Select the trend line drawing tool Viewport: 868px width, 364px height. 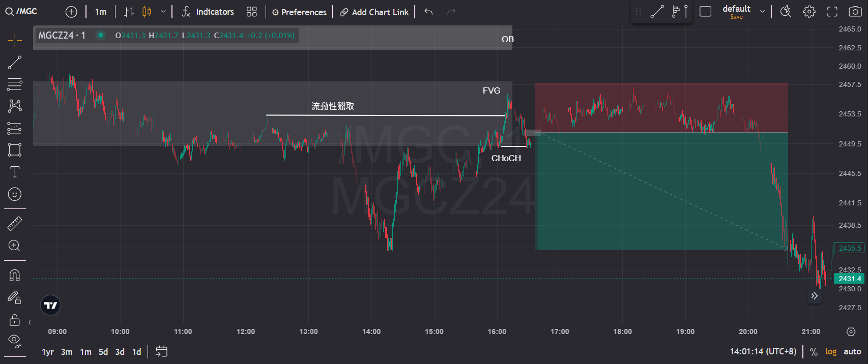(15, 63)
